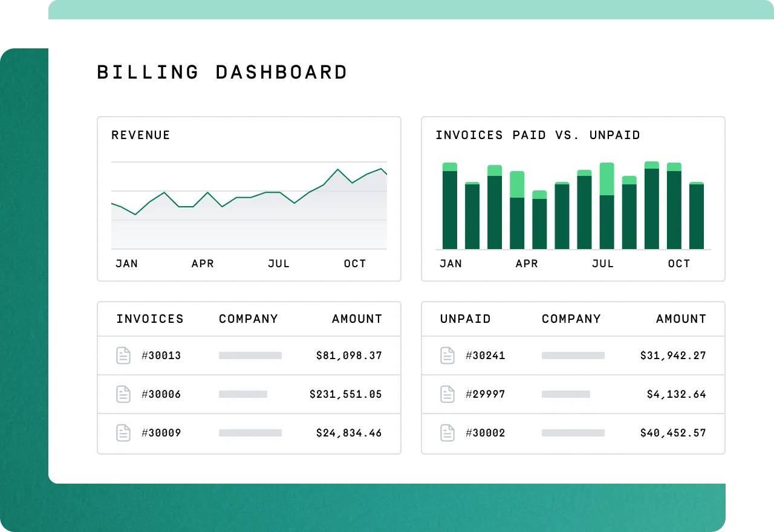Click the $31,942.27 amount link
Image resolution: width=774 pixels, height=532 pixels.
point(673,355)
